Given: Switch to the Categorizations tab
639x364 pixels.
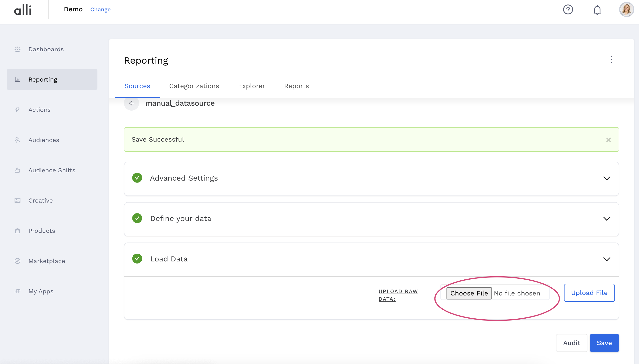Looking at the screenshot, I should tap(194, 86).
